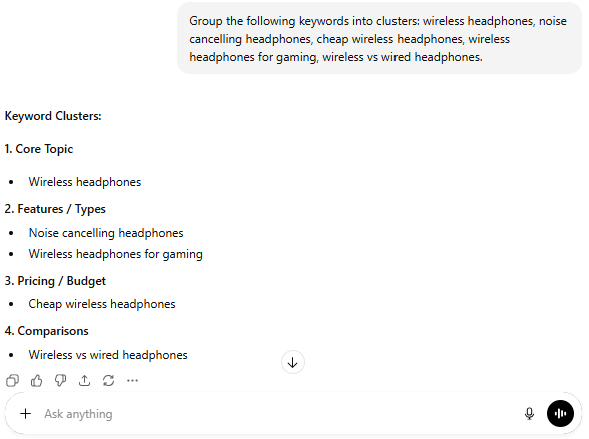Select the '2. Features / Types' heading
Viewport: 589px width, 439px height.
tap(55, 209)
